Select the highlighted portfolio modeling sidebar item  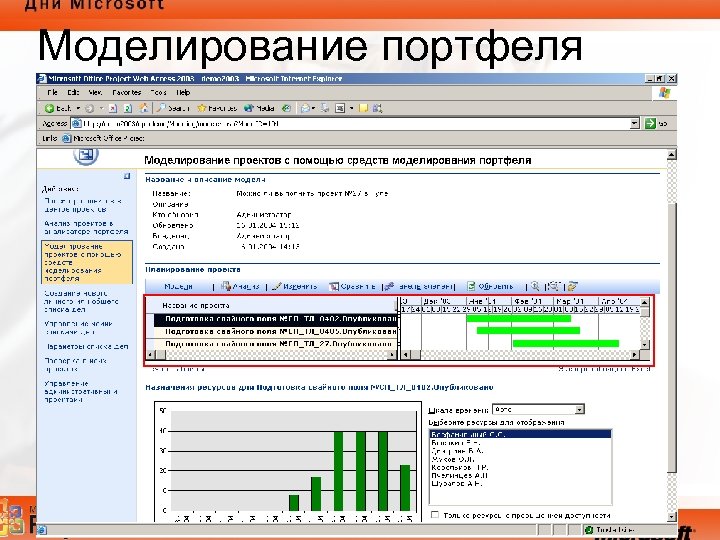(x=87, y=262)
